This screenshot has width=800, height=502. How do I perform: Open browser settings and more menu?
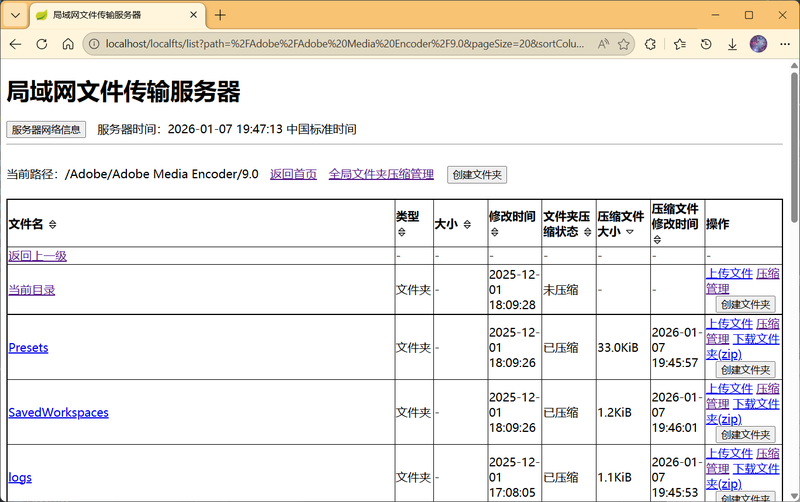(785, 44)
